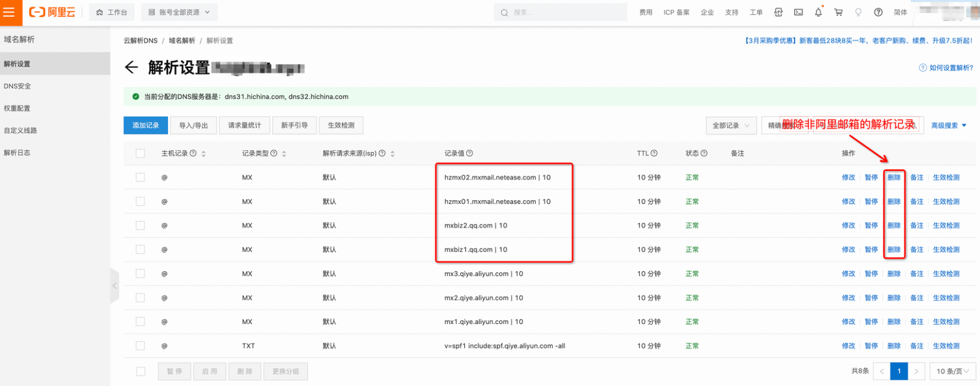Sort by 主机记录 column
Viewport: 980px width, 386px height.
tap(204, 154)
